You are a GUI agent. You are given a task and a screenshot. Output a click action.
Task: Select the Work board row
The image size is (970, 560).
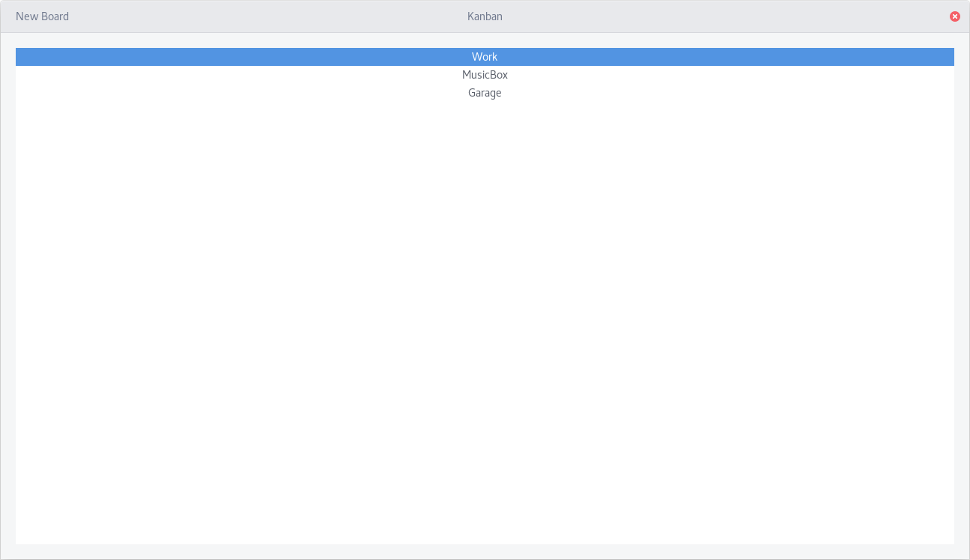pyautogui.click(x=485, y=57)
